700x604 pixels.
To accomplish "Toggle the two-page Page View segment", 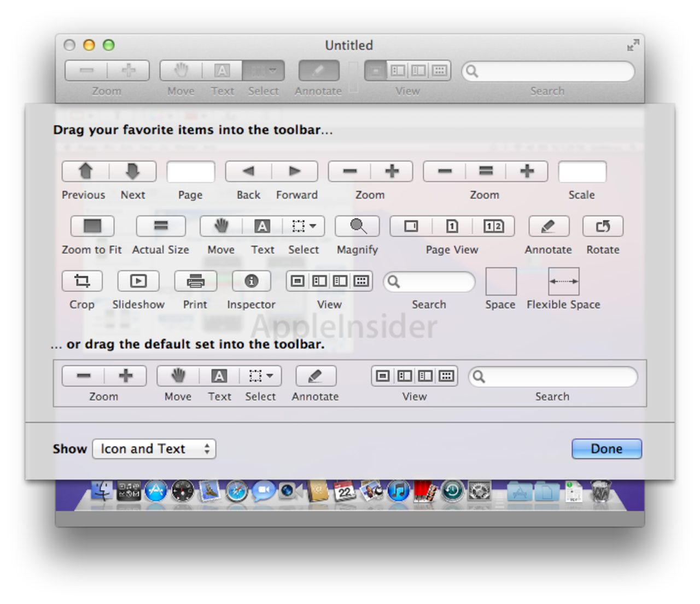I will tap(494, 226).
